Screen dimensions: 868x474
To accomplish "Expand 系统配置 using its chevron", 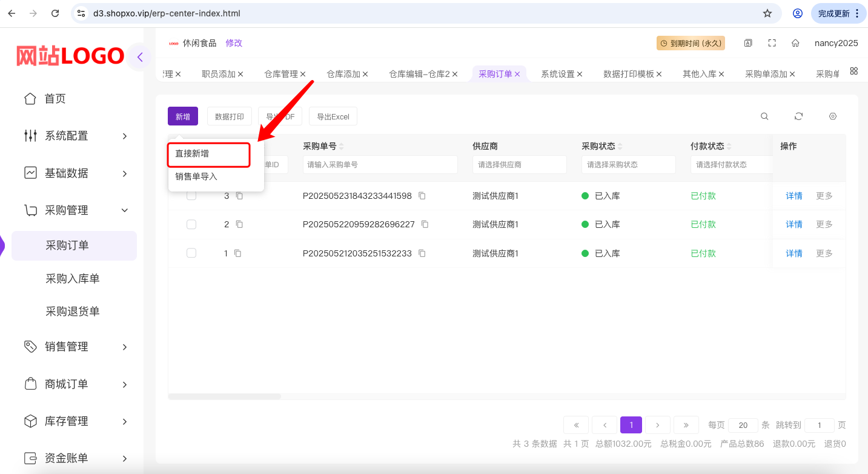I will pyautogui.click(x=125, y=136).
